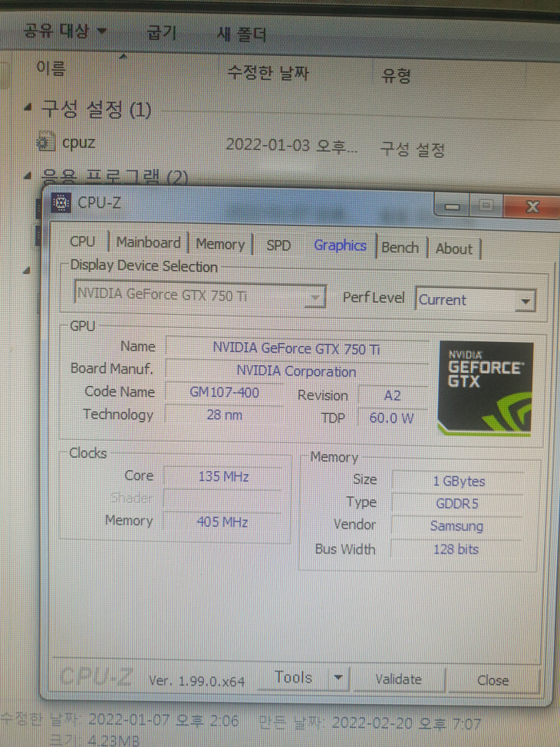Collapse the 응용 프로그램 (2) group

[28, 176]
